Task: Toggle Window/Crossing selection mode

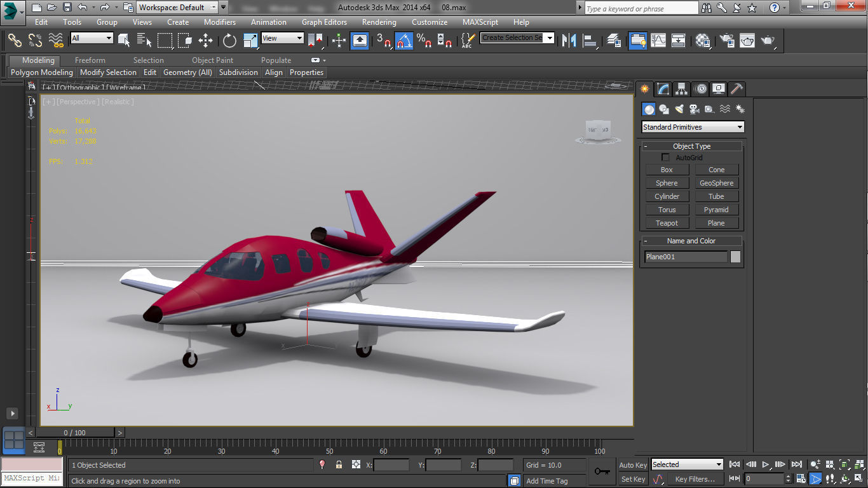Action: point(185,41)
